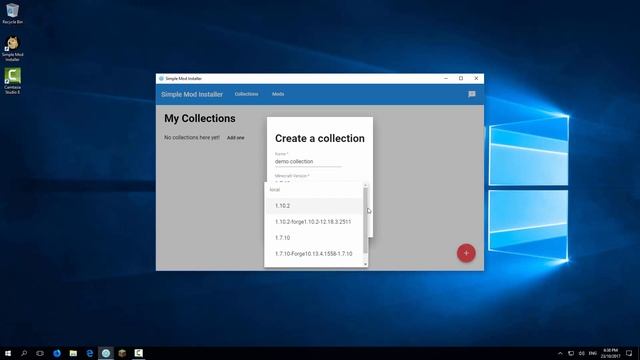640x360 pixels.
Task: Open the Windows Start menu
Action: pyautogui.click(x=8, y=353)
